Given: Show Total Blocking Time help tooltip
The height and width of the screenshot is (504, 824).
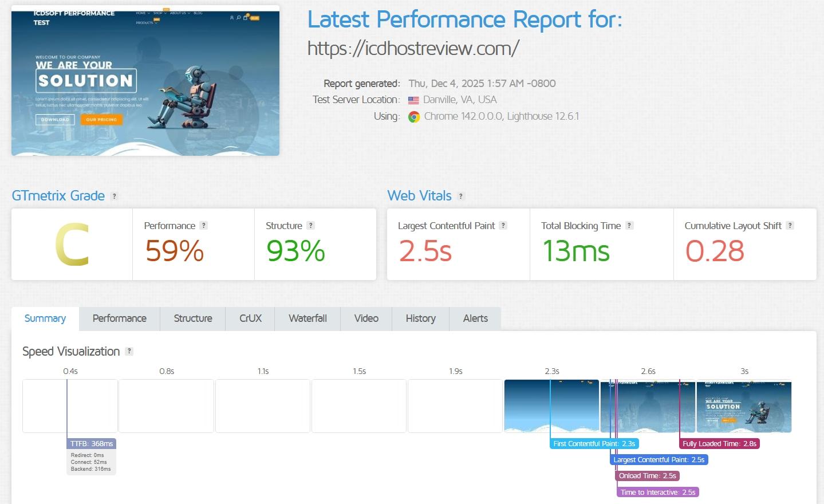Looking at the screenshot, I should click(629, 226).
